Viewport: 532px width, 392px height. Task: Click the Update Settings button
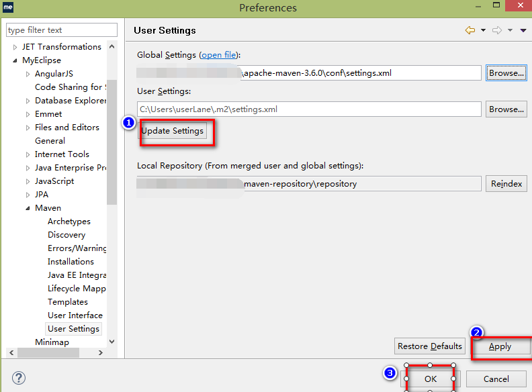click(x=172, y=131)
